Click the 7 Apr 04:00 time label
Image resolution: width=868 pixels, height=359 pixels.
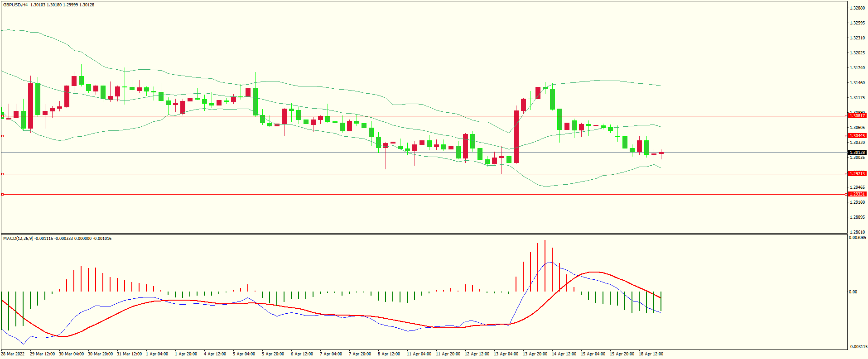click(331, 354)
